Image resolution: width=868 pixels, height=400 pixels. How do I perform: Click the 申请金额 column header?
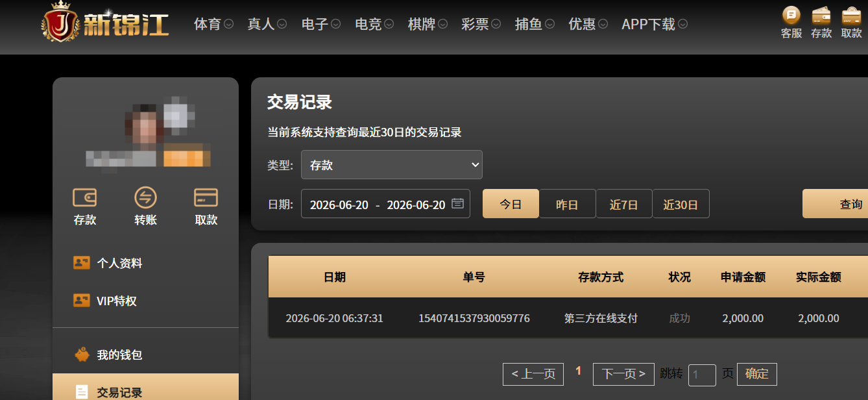(x=743, y=277)
